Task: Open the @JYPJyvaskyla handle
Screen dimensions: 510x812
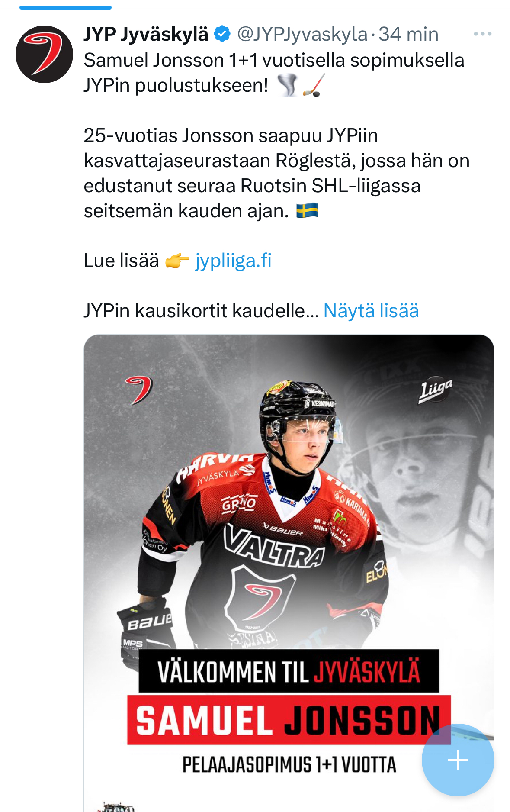Action: pyautogui.click(x=302, y=34)
